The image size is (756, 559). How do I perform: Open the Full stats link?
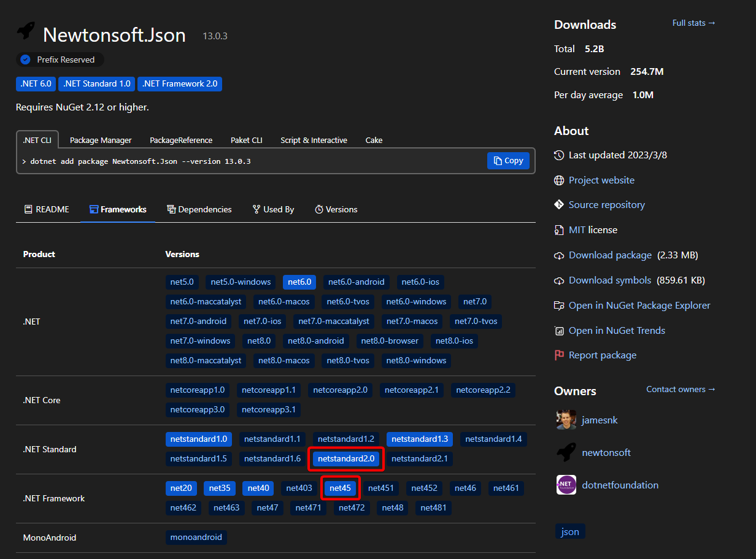pos(693,23)
